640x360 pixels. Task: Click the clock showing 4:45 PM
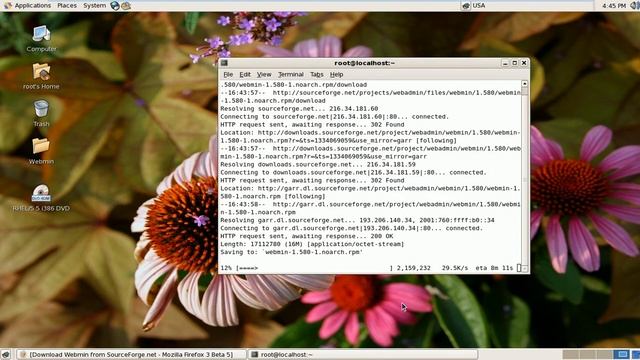coord(613,5)
